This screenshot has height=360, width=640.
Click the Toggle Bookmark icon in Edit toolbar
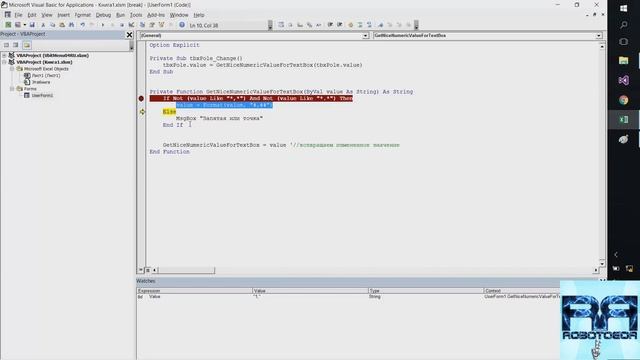point(380,25)
